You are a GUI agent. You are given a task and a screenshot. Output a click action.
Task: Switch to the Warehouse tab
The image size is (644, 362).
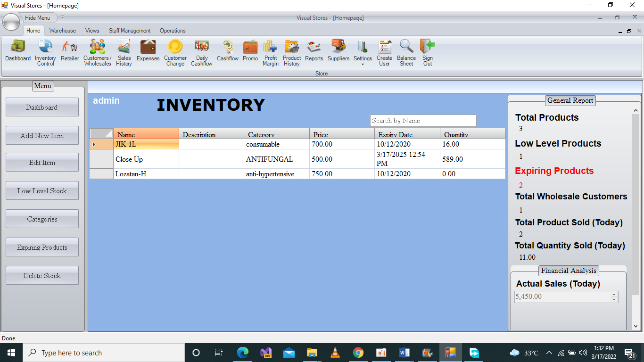click(x=62, y=31)
